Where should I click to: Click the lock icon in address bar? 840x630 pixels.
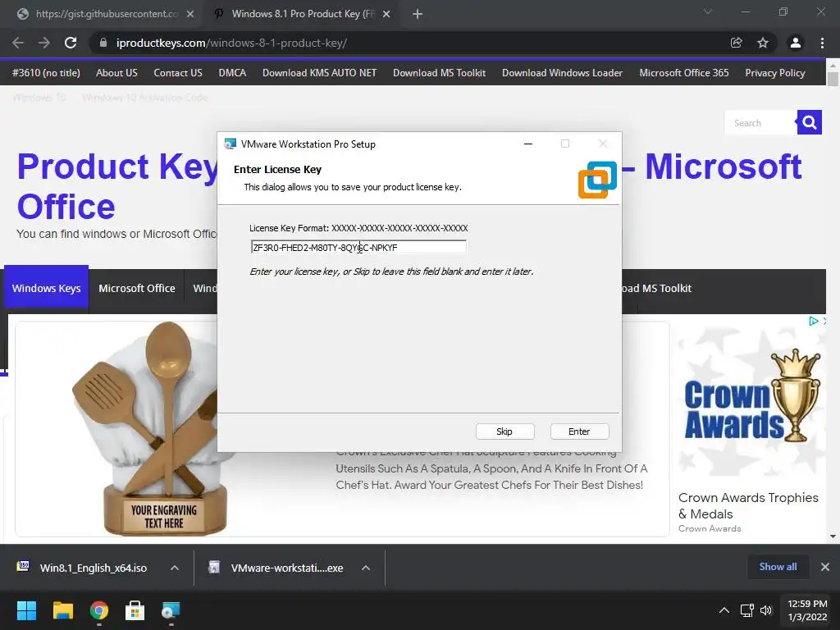click(x=103, y=43)
